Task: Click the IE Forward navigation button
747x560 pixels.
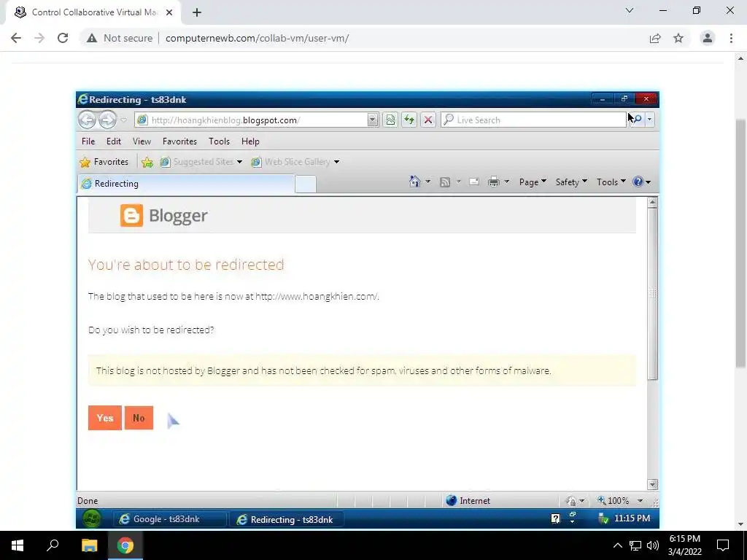Action: click(x=107, y=120)
